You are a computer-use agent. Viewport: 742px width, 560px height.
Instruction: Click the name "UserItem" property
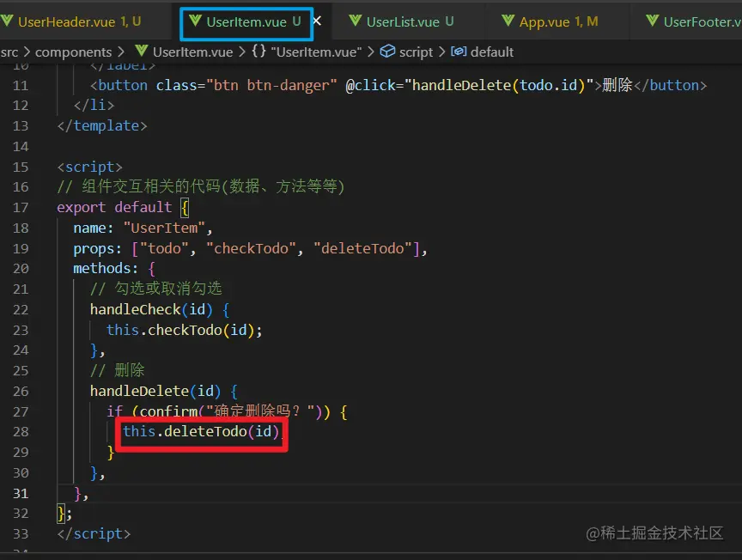point(143,228)
